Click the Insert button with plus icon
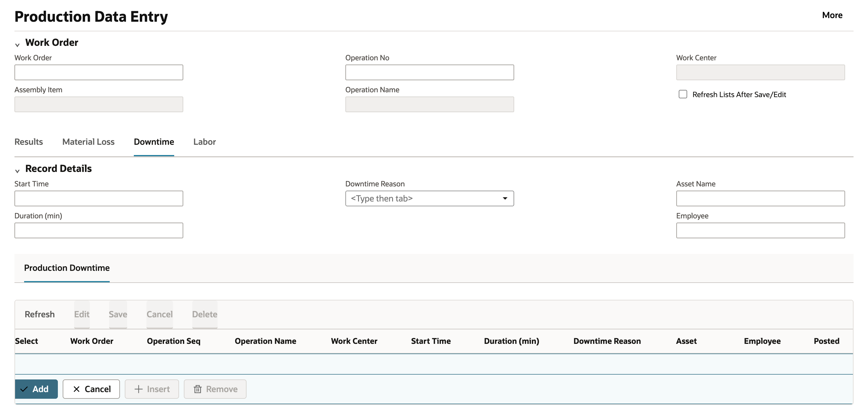Image resolution: width=868 pixels, height=409 pixels. pyautogui.click(x=152, y=389)
